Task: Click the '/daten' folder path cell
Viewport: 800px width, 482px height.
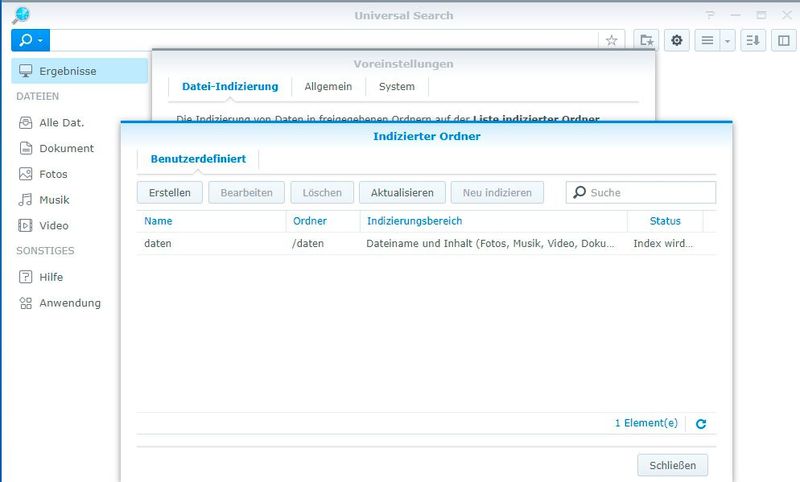Action: tap(323, 244)
